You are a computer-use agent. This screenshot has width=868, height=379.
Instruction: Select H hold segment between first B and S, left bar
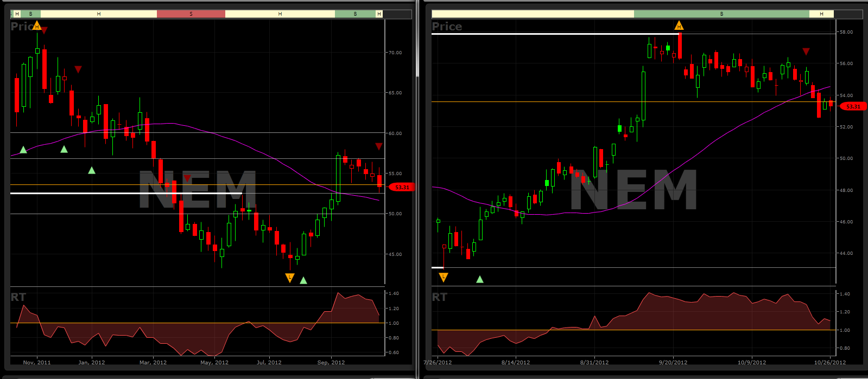pos(99,14)
